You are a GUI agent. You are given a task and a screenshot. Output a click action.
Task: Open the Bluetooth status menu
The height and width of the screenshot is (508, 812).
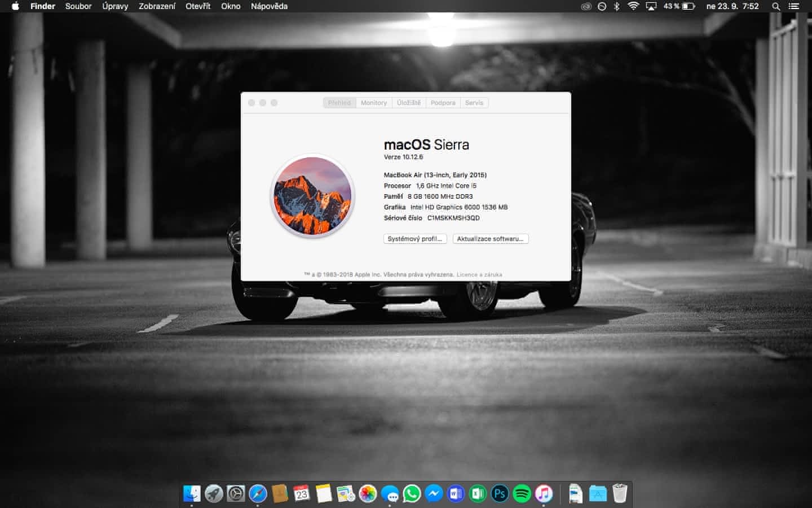(616, 6)
